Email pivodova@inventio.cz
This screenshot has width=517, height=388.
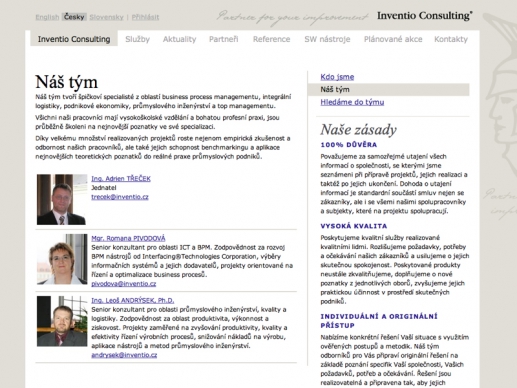coord(123,284)
